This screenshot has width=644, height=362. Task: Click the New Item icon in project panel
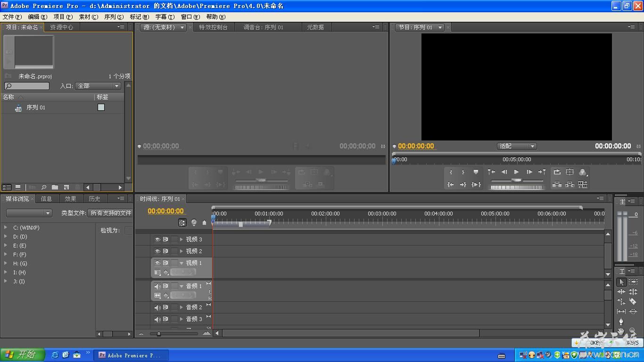click(66, 188)
